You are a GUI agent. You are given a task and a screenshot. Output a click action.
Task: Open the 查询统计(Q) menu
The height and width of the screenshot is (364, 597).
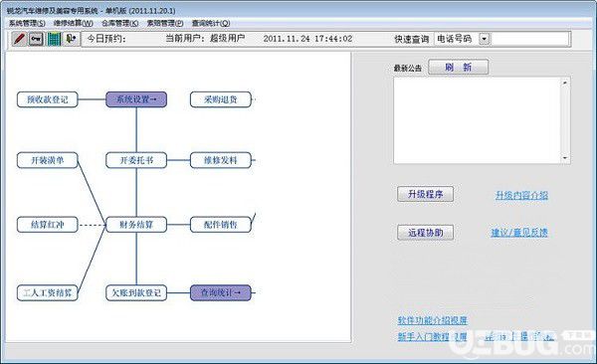(211, 23)
